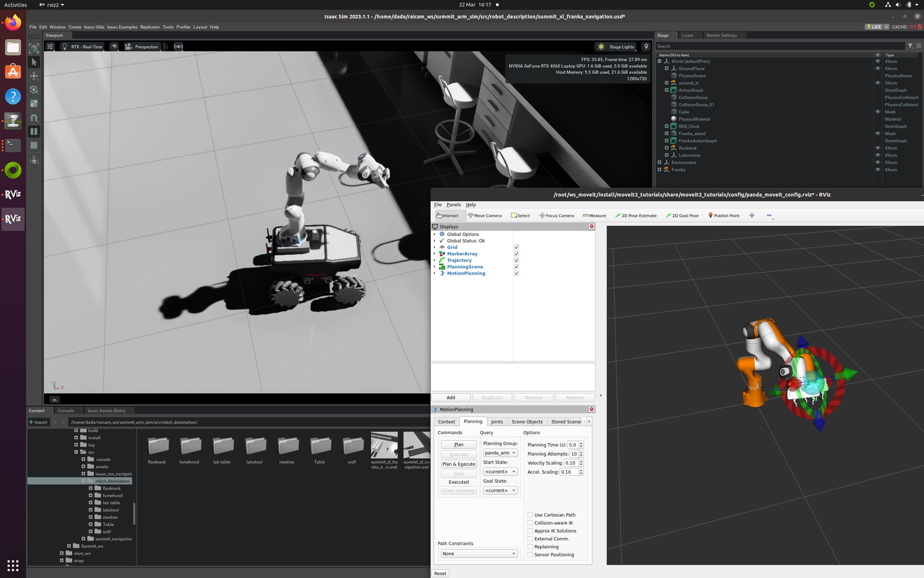Open the Stage filter funnel icon
The image size is (924, 578).
point(910,46)
